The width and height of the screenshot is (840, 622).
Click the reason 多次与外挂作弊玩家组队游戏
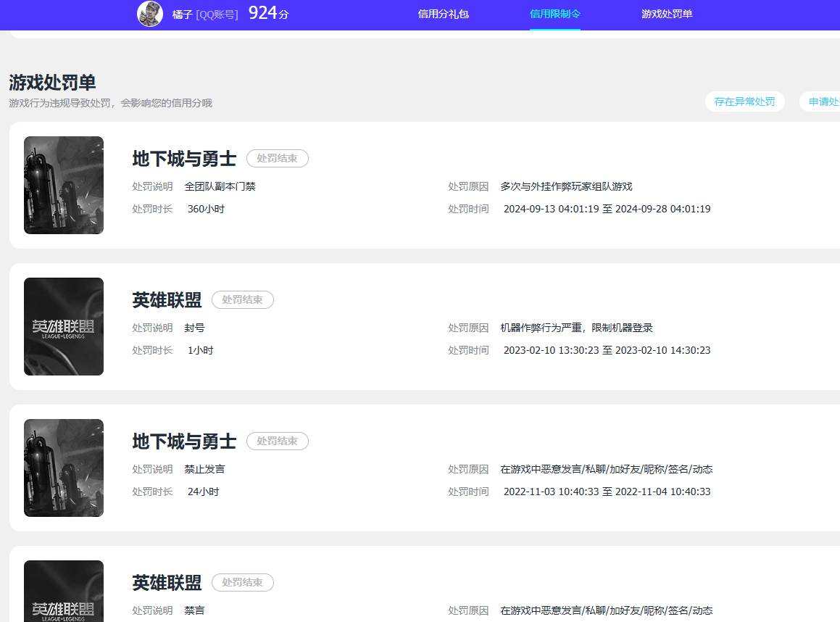click(x=566, y=186)
